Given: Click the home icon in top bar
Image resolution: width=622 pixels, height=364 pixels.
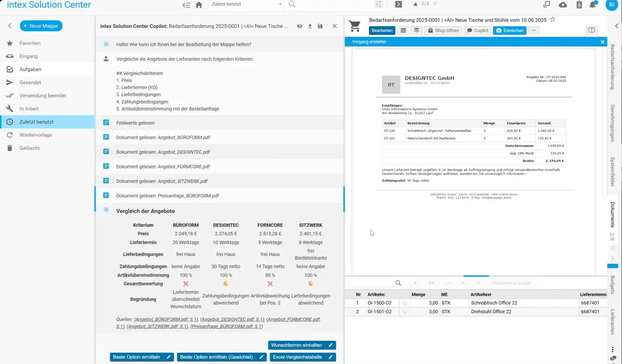Looking at the screenshot, I should pyautogui.click(x=199, y=5).
